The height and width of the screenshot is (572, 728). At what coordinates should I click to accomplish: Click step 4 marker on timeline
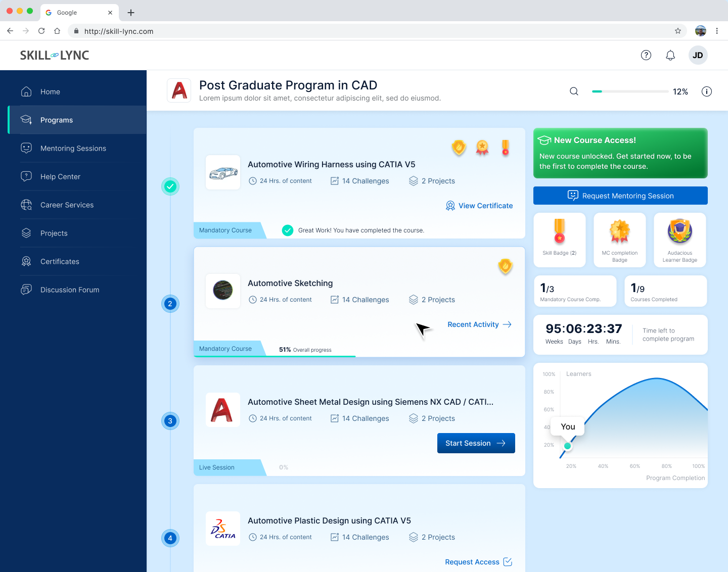170,538
